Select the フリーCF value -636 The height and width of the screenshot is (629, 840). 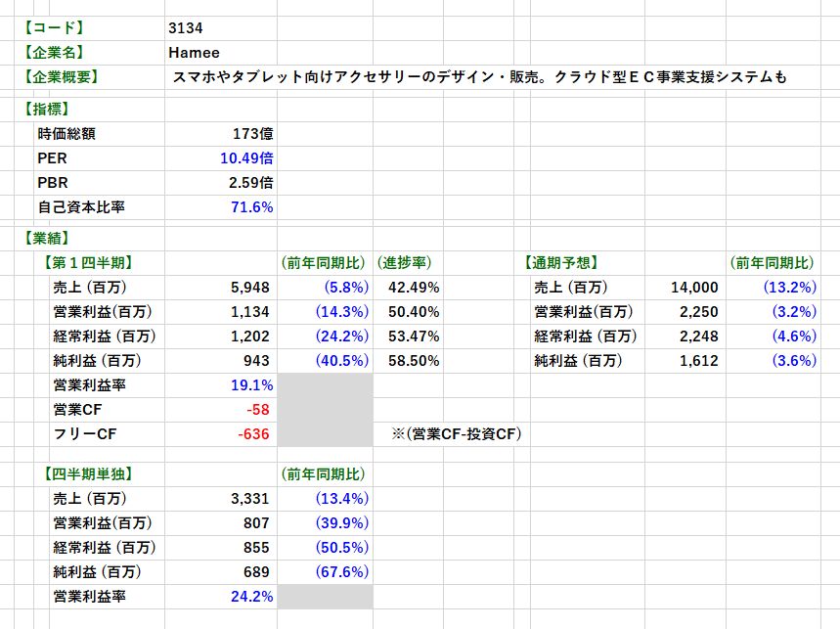pyautogui.click(x=253, y=434)
